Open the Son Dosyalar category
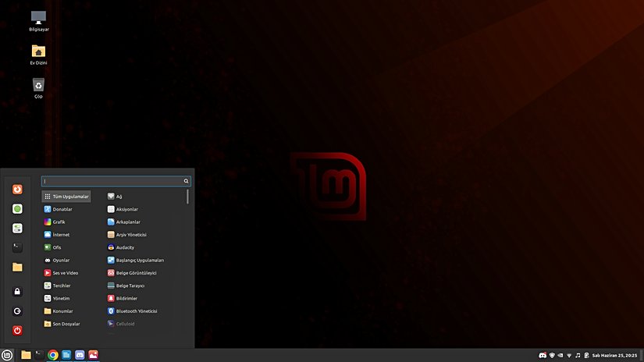This screenshot has width=644, height=362. click(x=66, y=324)
